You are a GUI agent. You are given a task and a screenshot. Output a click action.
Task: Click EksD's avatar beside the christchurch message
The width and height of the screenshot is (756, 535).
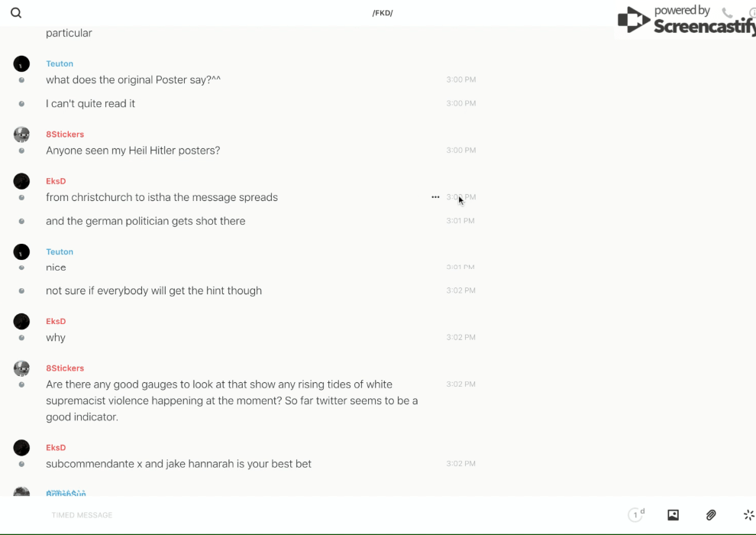click(x=21, y=181)
